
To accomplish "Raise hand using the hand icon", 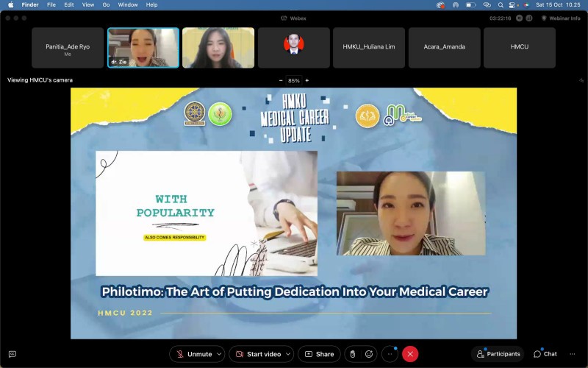I will click(351, 354).
